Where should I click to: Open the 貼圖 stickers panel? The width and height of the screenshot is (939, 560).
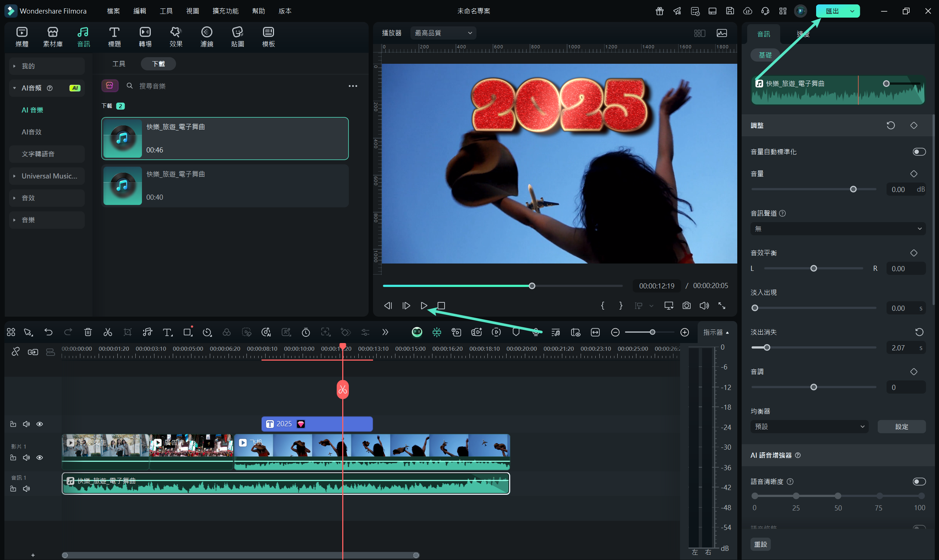pos(237,37)
